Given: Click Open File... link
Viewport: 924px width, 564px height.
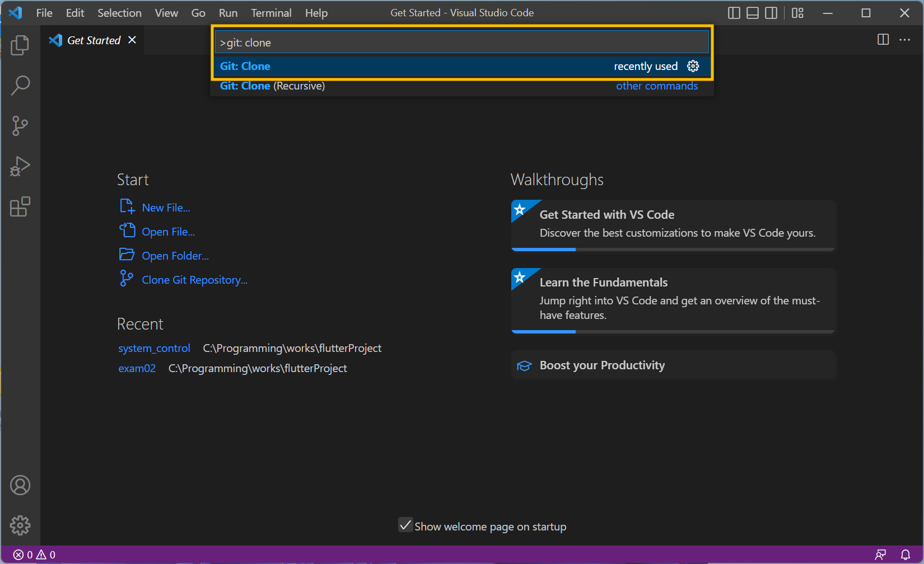Looking at the screenshot, I should [x=168, y=232].
